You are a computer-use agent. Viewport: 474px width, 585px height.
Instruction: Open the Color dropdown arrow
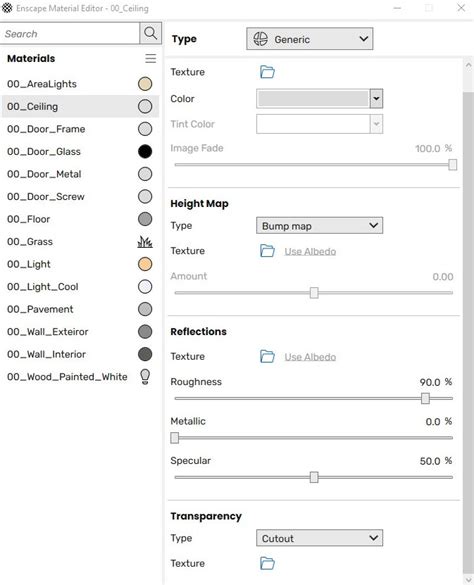click(376, 99)
